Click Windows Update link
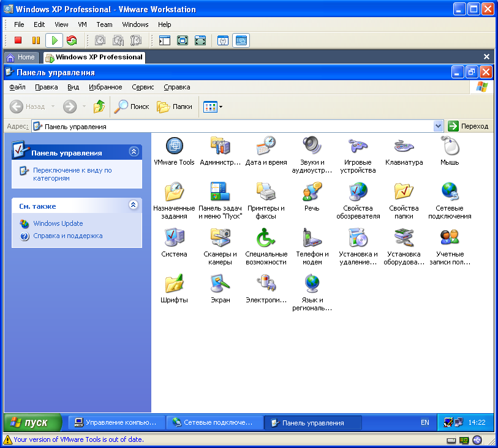The height and width of the screenshot is (448, 498). pos(58,223)
